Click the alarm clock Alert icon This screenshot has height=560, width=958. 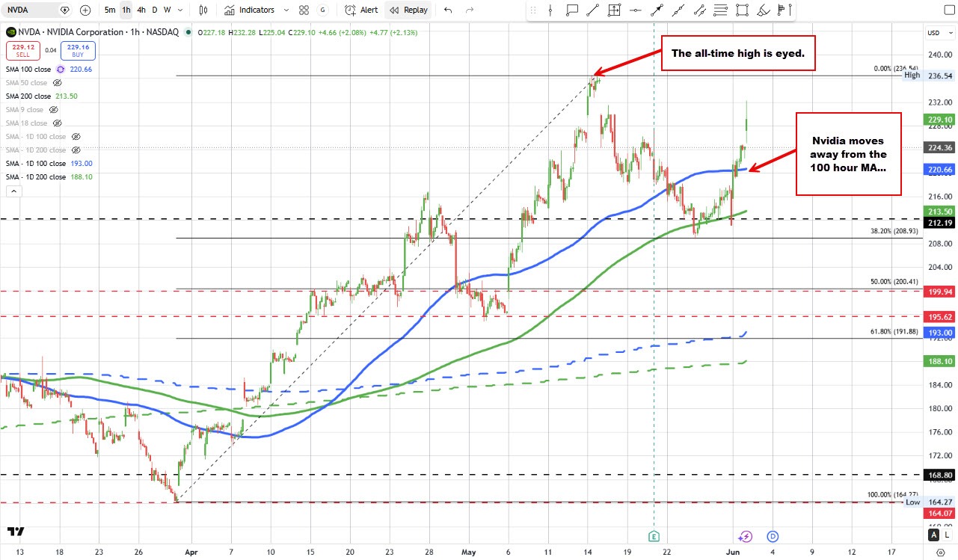(349, 10)
